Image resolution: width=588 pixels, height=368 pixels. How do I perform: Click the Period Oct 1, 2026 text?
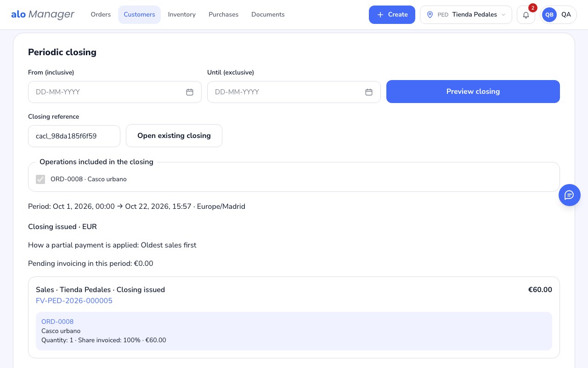pos(136,207)
